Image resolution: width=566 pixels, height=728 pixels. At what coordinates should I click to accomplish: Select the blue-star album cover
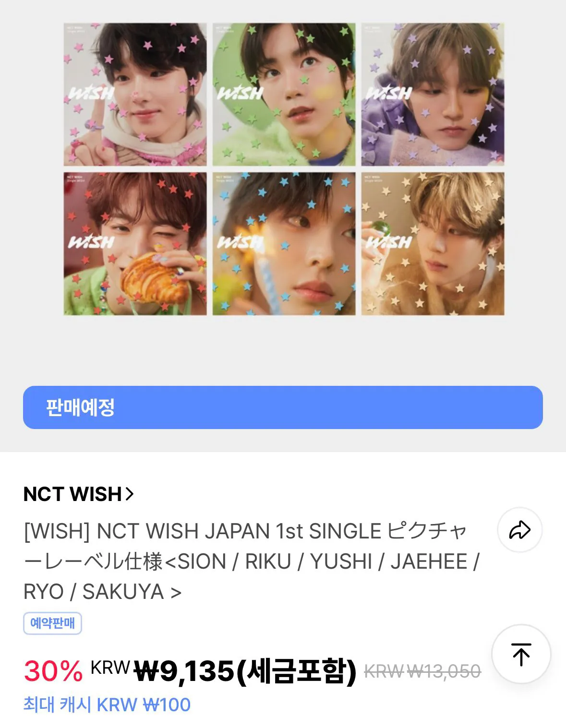point(284,244)
